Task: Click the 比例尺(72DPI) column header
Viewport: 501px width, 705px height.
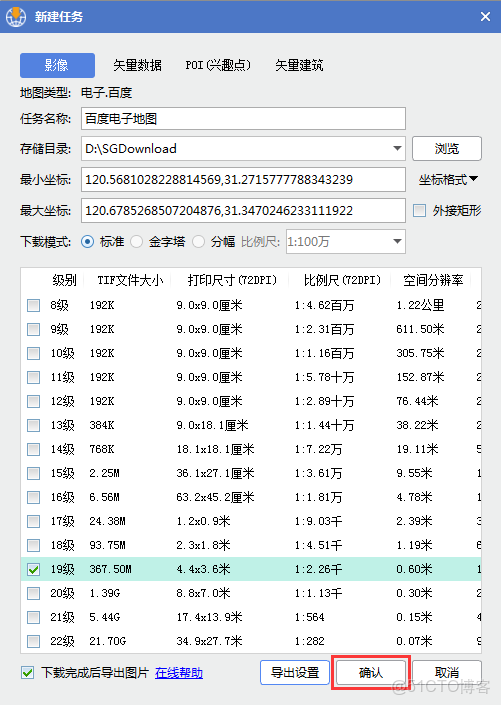Action: pos(342,281)
